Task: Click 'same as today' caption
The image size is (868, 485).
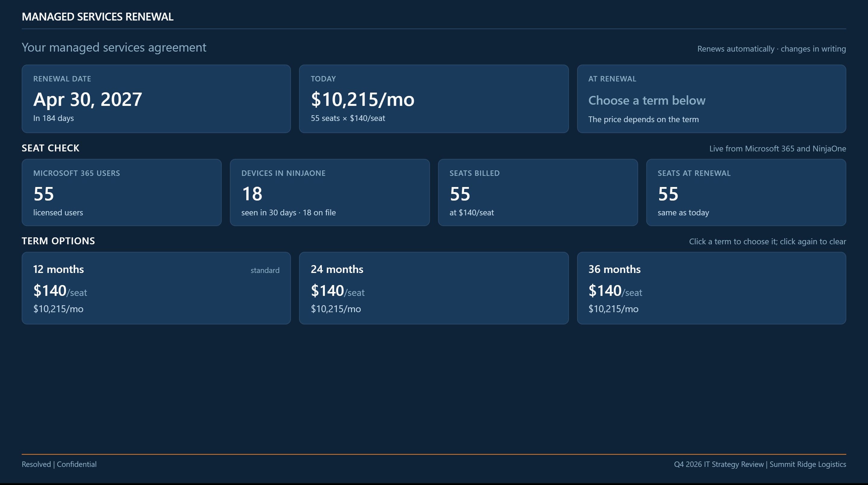Action: click(x=683, y=213)
